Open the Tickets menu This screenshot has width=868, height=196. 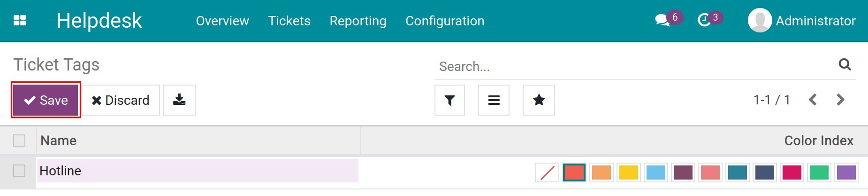(289, 21)
